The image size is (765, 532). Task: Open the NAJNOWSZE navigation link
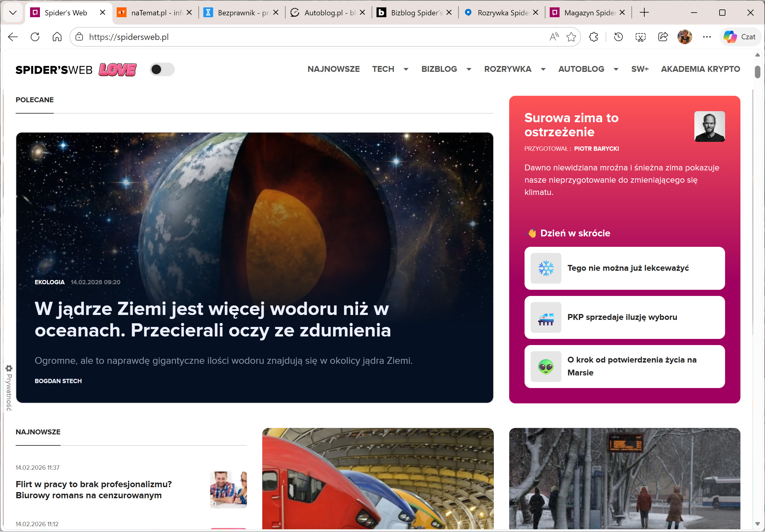[334, 69]
